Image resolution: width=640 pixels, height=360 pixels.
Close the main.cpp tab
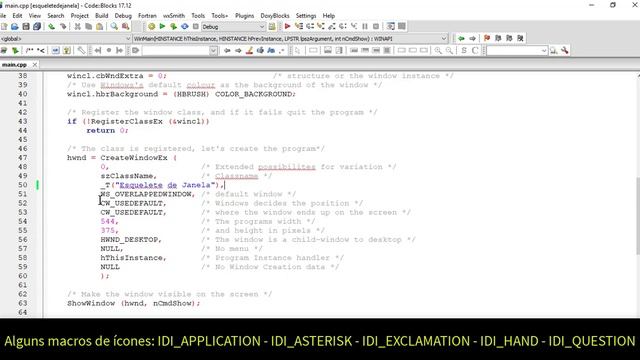tap(35, 64)
